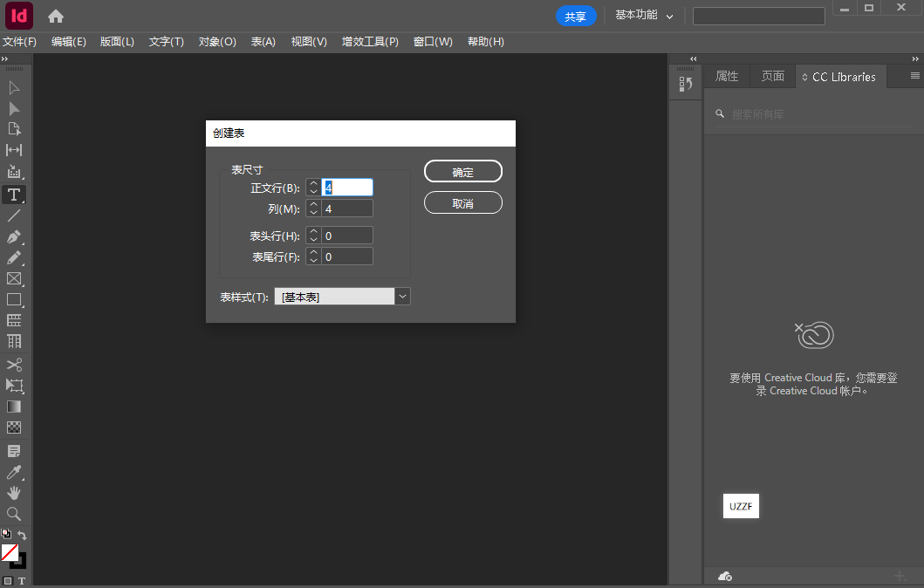924x588 pixels.
Task: Click the 搜索所有库 search field
Action: [813, 114]
